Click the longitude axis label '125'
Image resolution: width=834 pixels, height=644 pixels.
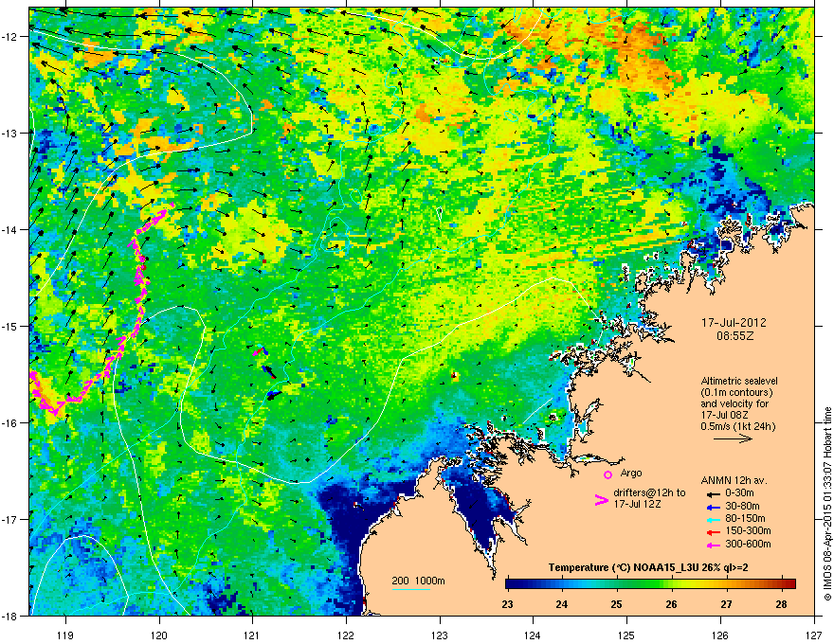(x=626, y=635)
